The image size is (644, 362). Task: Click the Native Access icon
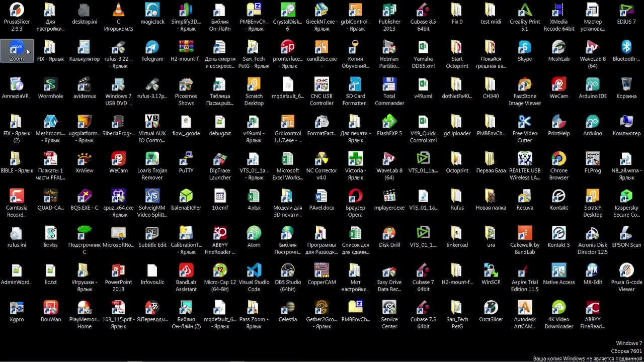tap(558, 270)
